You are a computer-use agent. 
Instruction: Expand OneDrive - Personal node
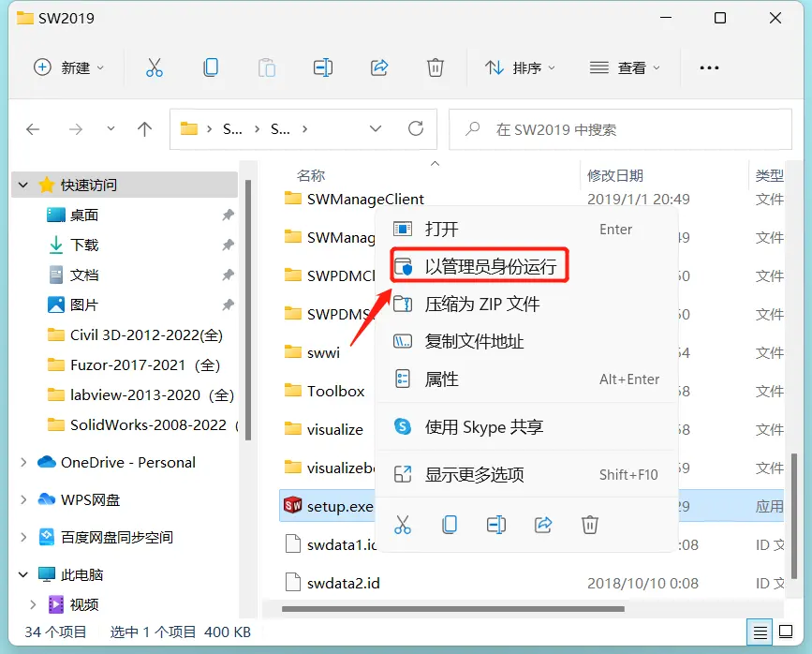point(23,462)
